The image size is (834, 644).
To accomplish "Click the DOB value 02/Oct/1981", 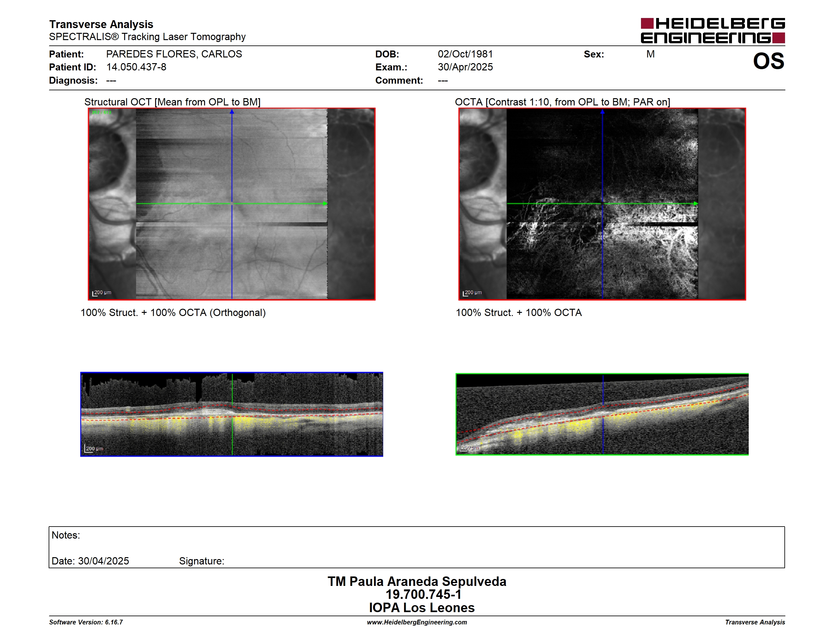I will (465, 54).
